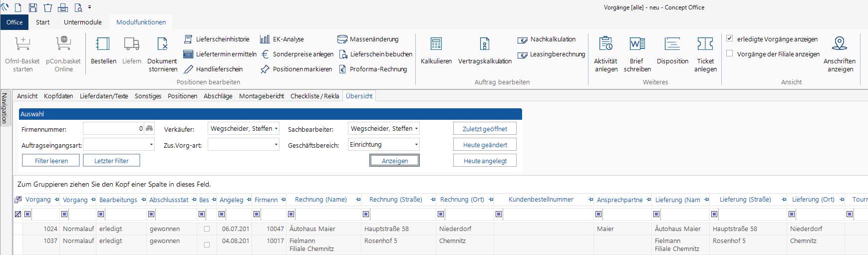The height and width of the screenshot is (255, 868).
Task: Open Massenänderung
Action: [368, 39]
